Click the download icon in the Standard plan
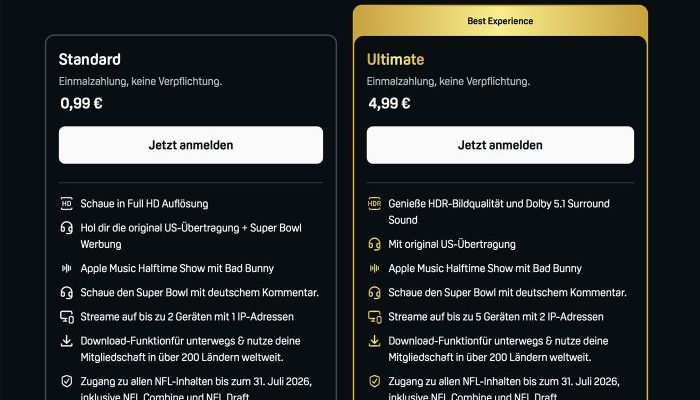 click(66, 341)
